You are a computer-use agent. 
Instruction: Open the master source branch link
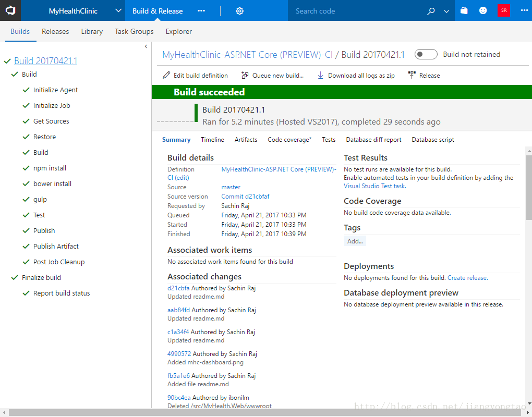(x=231, y=187)
